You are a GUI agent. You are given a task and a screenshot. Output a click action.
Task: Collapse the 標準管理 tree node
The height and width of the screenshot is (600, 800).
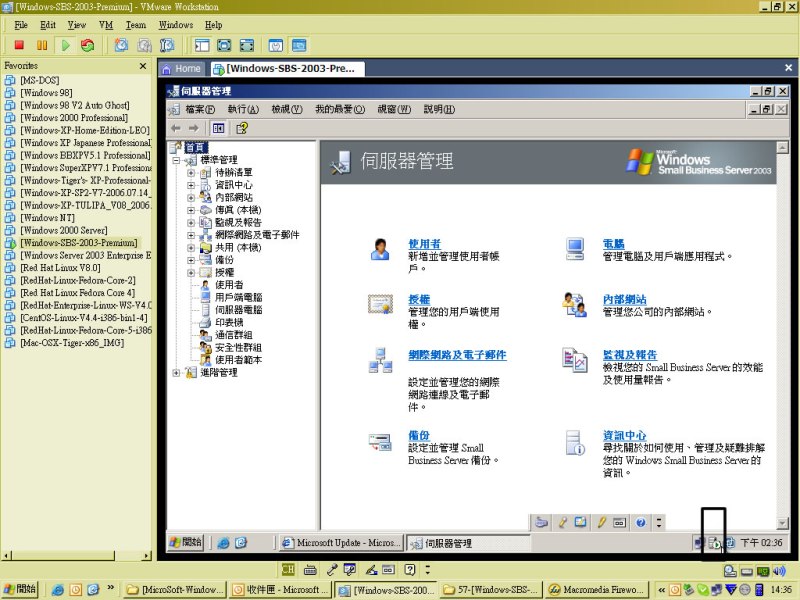(x=176, y=160)
